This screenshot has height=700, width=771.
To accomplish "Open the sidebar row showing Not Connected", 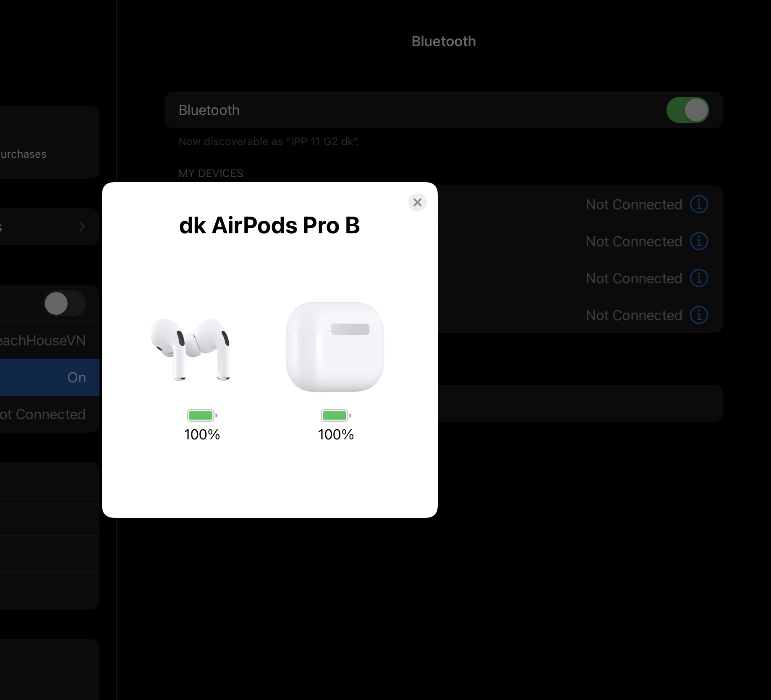I will coord(50,414).
